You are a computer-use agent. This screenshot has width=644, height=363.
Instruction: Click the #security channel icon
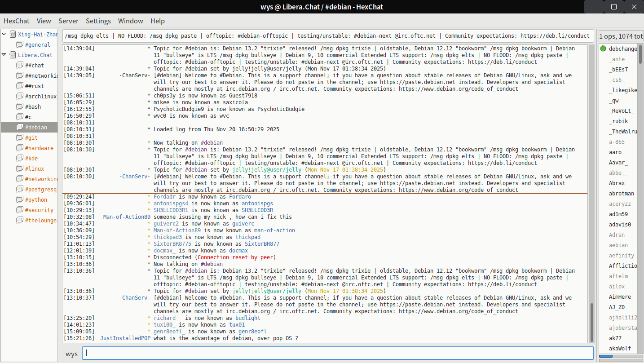click(19, 210)
